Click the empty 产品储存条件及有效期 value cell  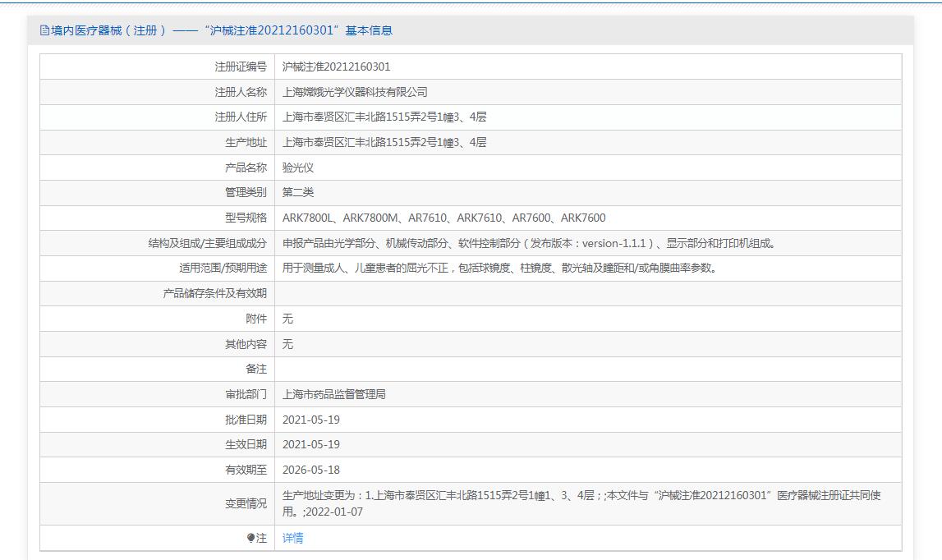588,293
